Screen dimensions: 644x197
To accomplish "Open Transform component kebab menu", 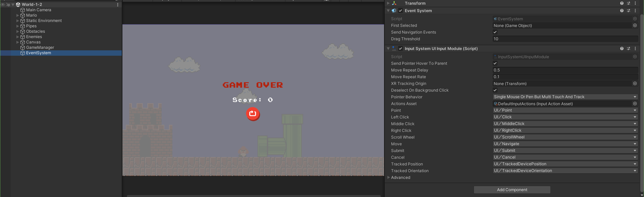I will (635, 3).
